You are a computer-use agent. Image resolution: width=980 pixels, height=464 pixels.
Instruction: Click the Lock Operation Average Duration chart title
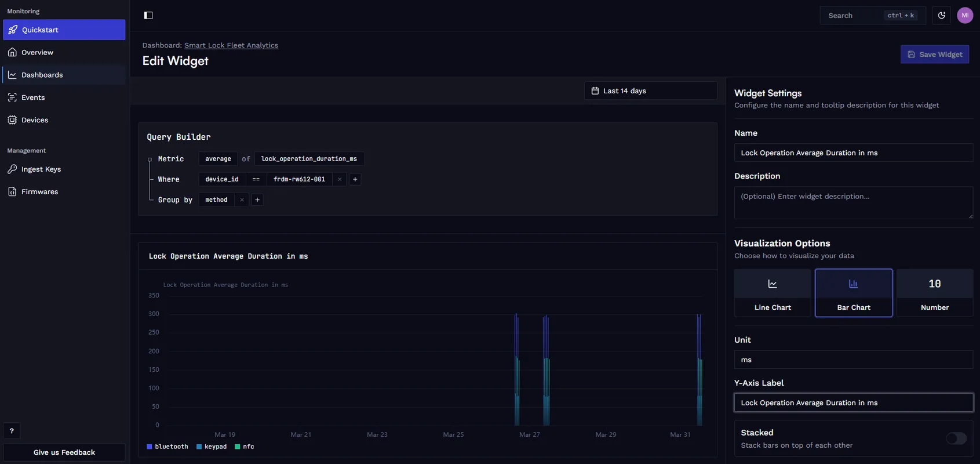(228, 256)
